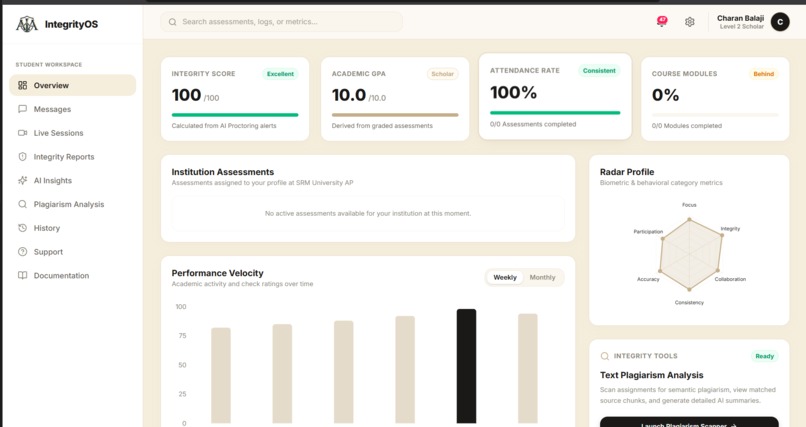
Task: Launch the Plagiarism Scanner button
Action: [689, 422]
